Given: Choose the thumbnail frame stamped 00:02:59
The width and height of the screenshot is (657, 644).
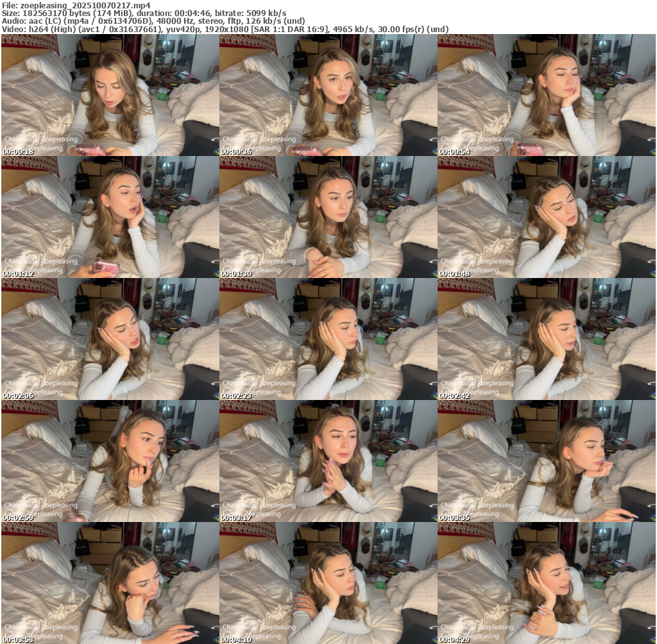Looking at the screenshot, I should [110, 461].
